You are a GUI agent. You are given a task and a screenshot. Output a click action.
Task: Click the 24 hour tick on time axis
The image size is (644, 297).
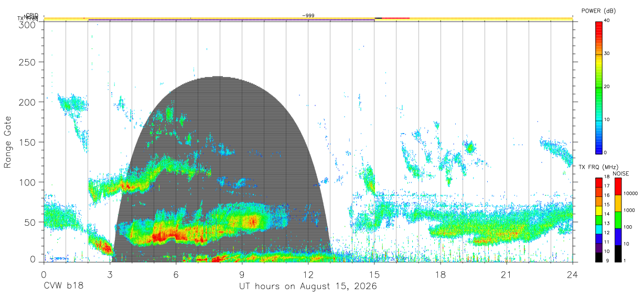pos(573,274)
